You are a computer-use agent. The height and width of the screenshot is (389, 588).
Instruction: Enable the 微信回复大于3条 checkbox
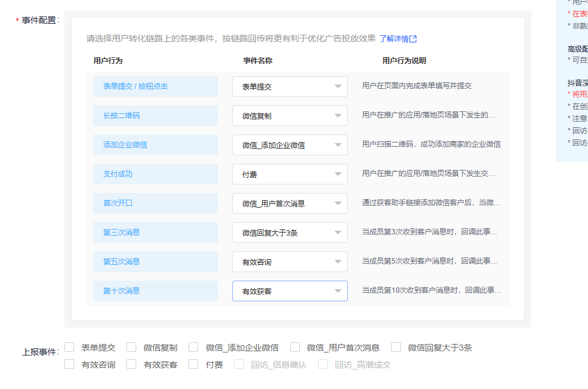tap(396, 347)
